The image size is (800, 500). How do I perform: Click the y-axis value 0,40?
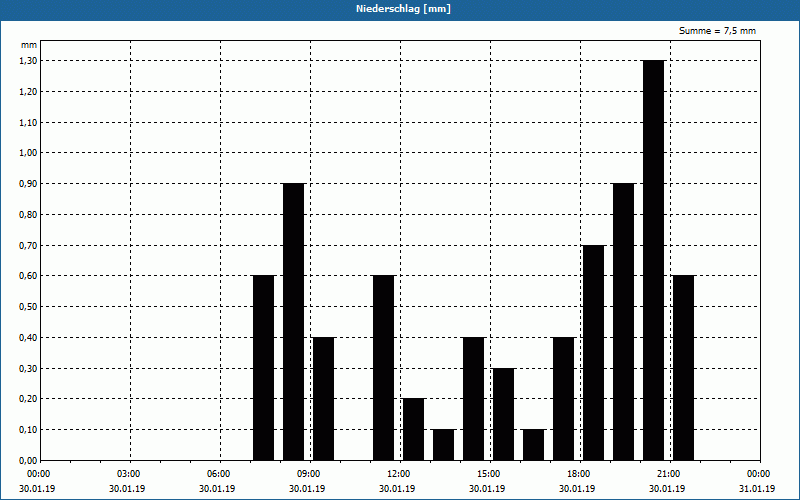[29, 338]
